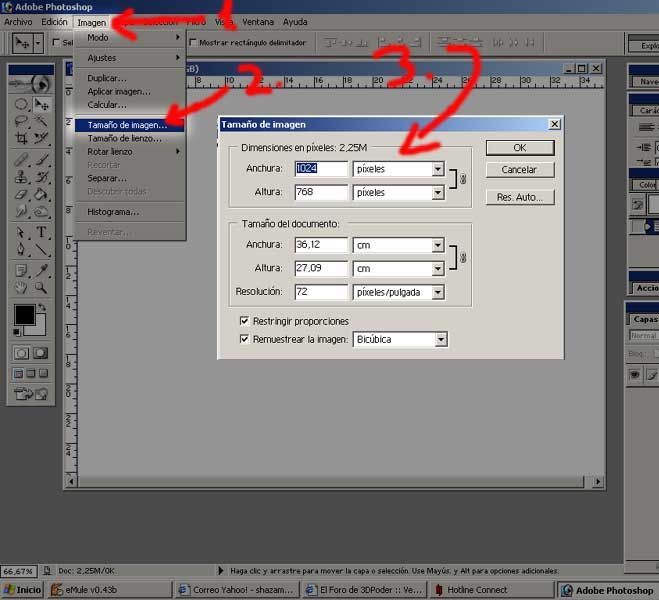The image size is (659, 600).
Task: Select the Crop tool
Action: pyautogui.click(x=21, y=138)
